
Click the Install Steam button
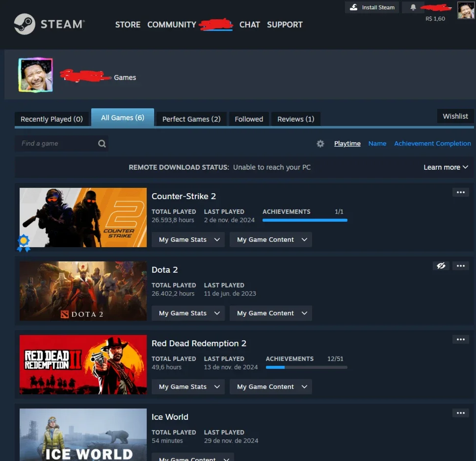pyautogui.click(x=372, y=7)
